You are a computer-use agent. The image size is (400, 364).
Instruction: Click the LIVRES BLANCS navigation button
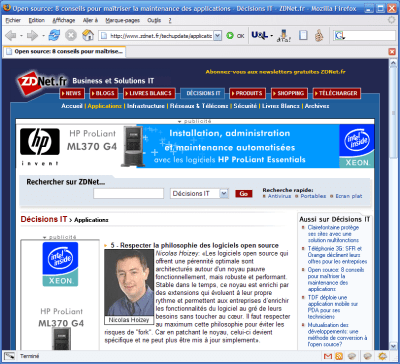pyautogui.click(x=149, y=93)
